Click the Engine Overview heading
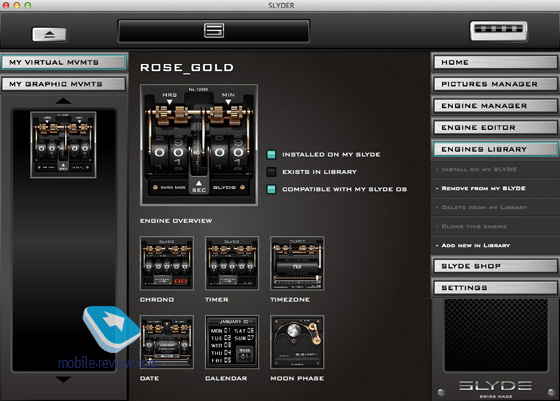The width and height of the screenshot is (560, 401). [176, 221]
